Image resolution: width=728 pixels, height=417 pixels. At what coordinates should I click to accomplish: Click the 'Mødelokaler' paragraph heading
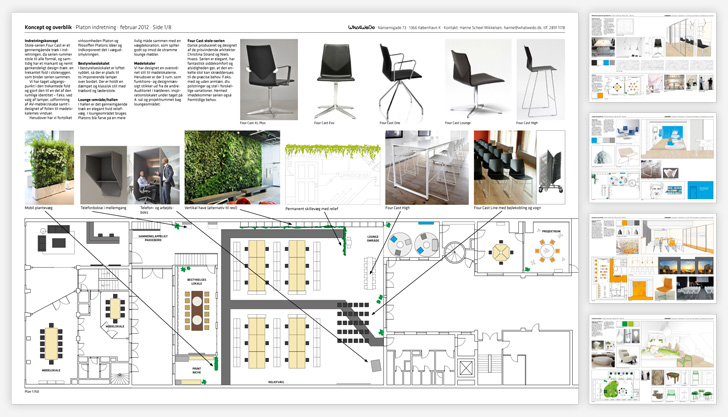tap(144, 64)
